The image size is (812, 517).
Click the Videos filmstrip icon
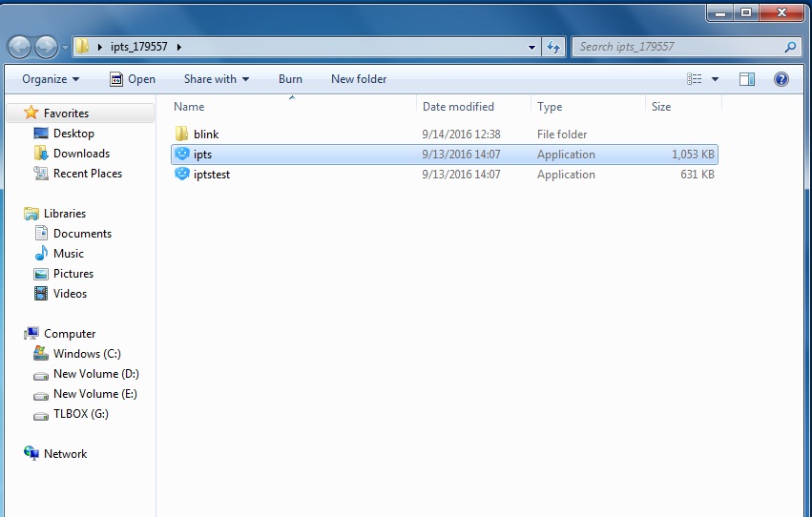point(41,294)
